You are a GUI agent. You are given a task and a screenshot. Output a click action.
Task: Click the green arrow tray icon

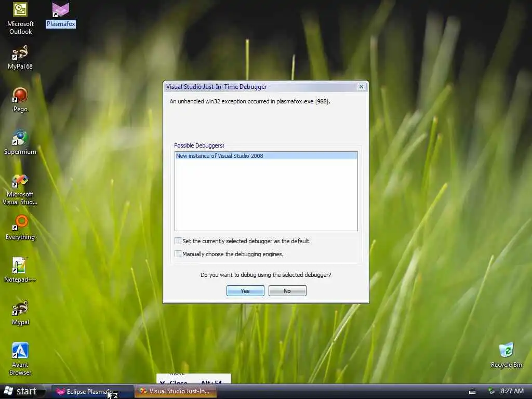[x=491, y=391]
